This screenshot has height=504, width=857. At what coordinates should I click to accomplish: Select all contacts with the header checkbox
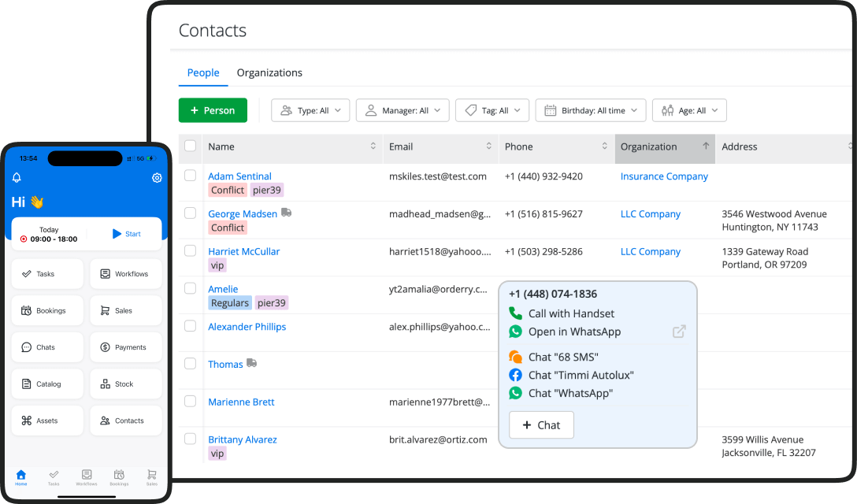tap(190, 146)
